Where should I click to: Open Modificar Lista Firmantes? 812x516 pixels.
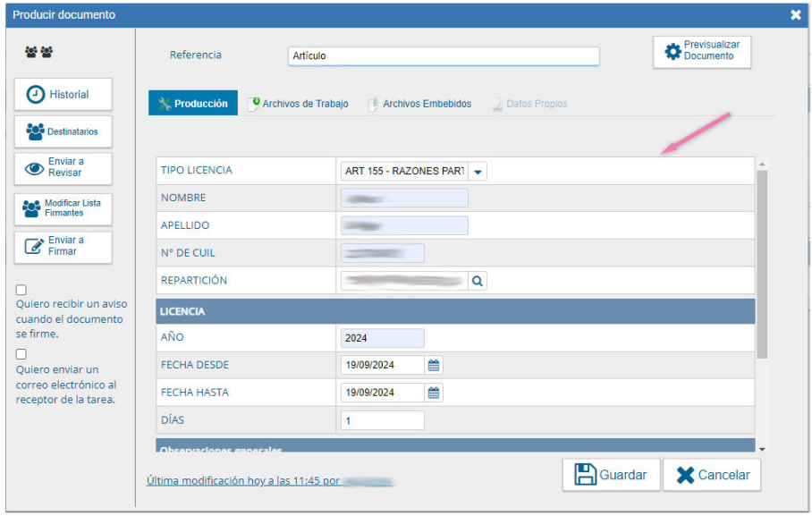63,208
